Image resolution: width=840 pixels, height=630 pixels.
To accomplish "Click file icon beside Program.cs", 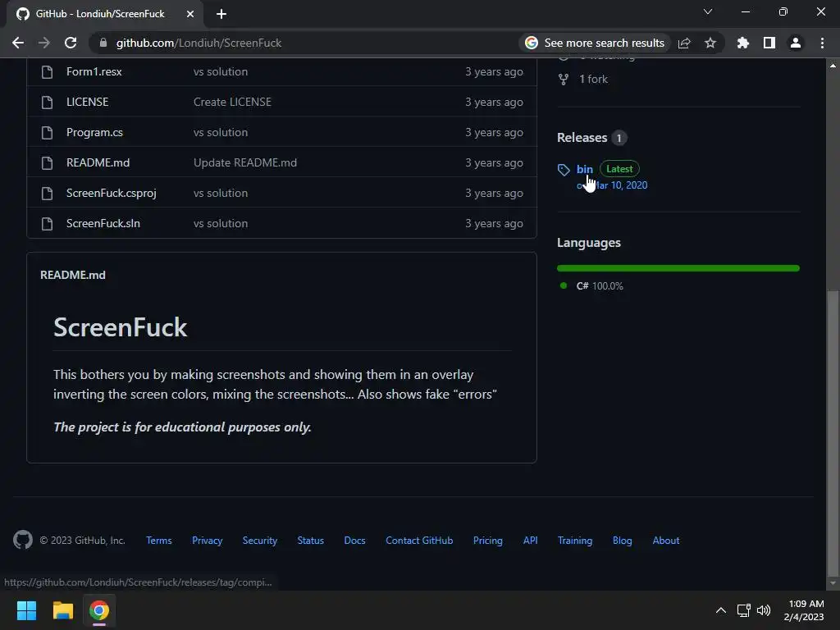I will pos(47,133).
